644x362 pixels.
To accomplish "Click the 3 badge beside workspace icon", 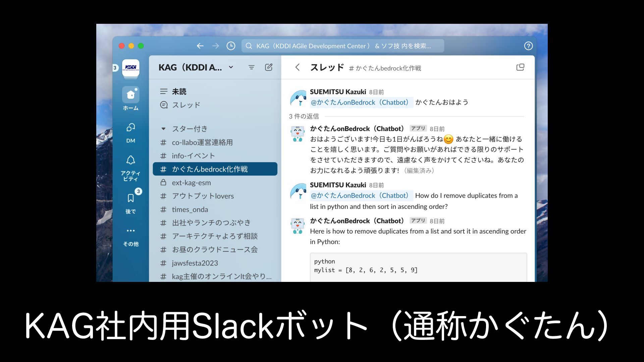I will (115, 68).
